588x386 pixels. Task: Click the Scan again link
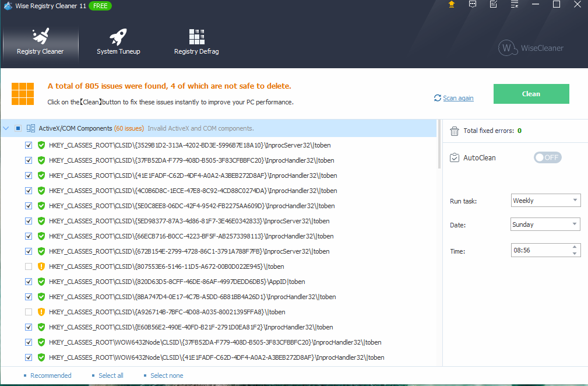(458, 98)
